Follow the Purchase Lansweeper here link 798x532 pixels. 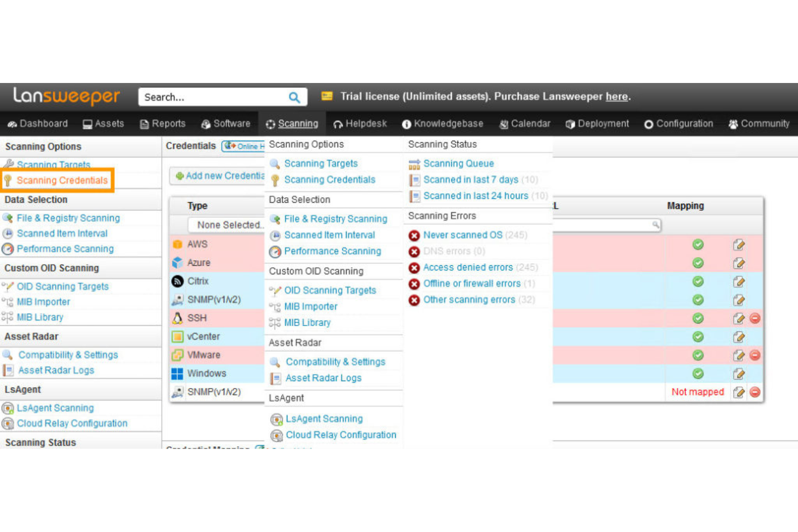pos(616,96)
